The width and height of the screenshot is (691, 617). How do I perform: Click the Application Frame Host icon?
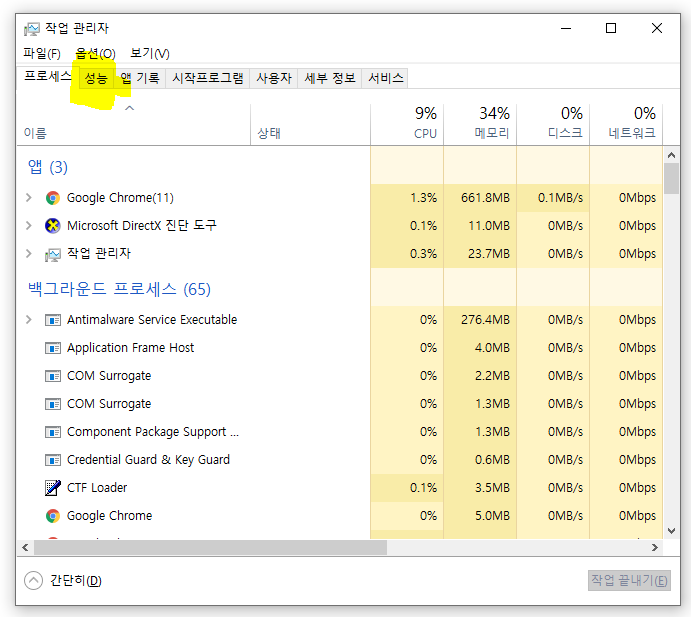click(53, 348)
